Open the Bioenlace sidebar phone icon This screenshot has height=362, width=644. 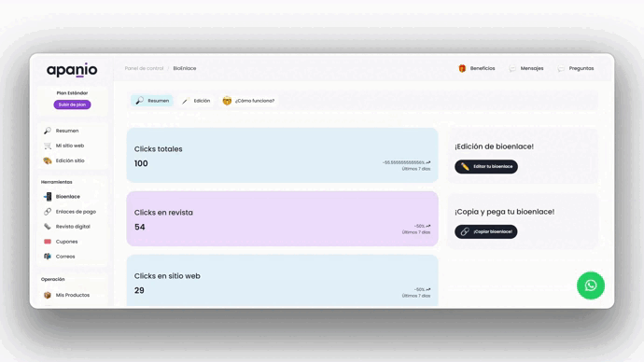pos(48,197)
